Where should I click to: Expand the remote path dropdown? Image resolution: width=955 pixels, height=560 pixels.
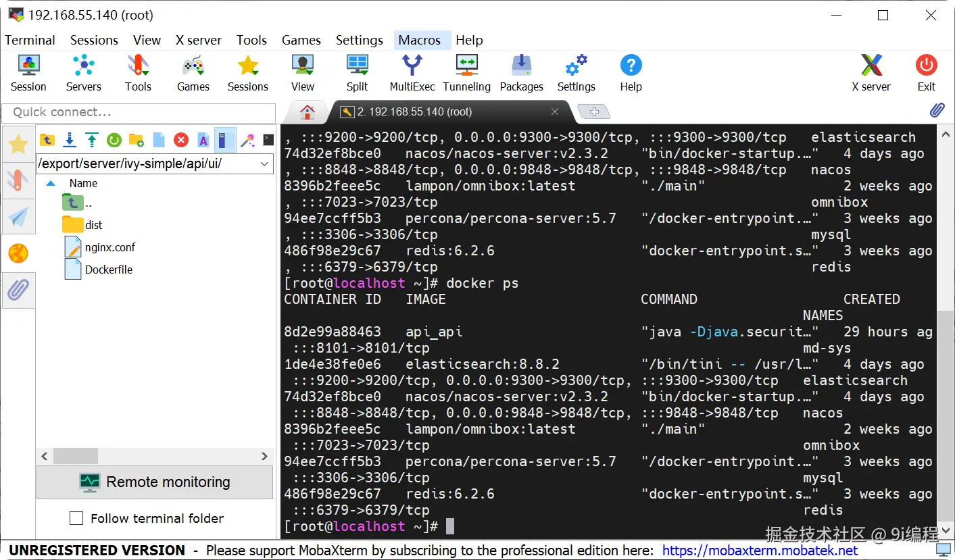coord(264,163)
